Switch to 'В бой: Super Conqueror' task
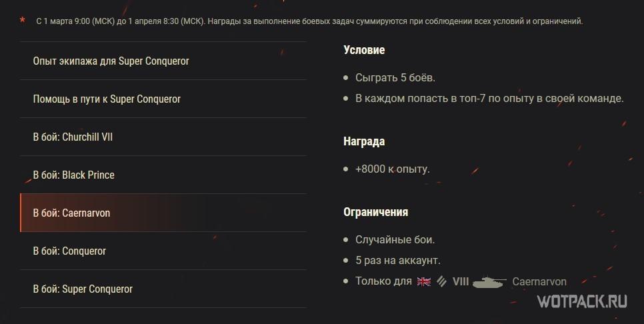 [83, 289]
